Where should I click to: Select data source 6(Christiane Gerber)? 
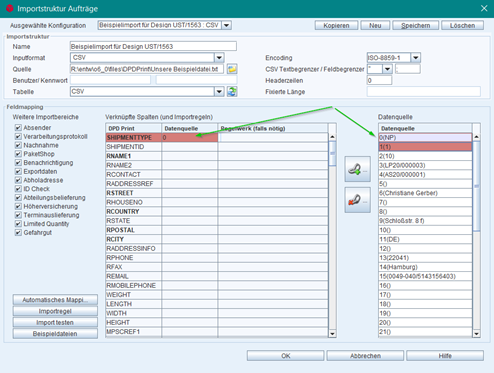pos(425,193)
